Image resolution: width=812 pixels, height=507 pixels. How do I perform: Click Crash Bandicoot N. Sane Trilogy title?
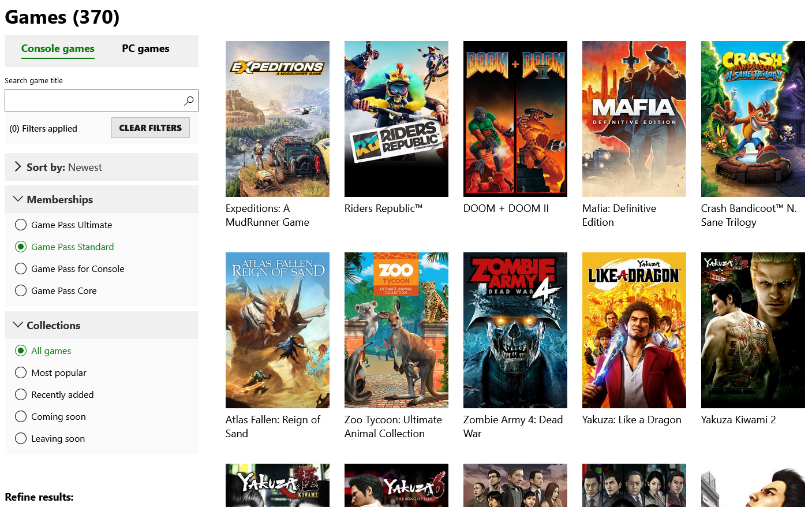749,215
